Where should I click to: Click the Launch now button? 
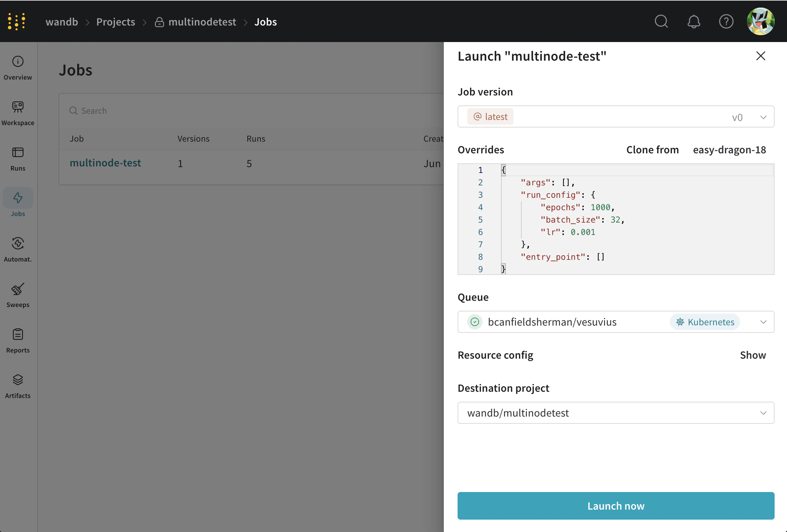pos(615,506)
